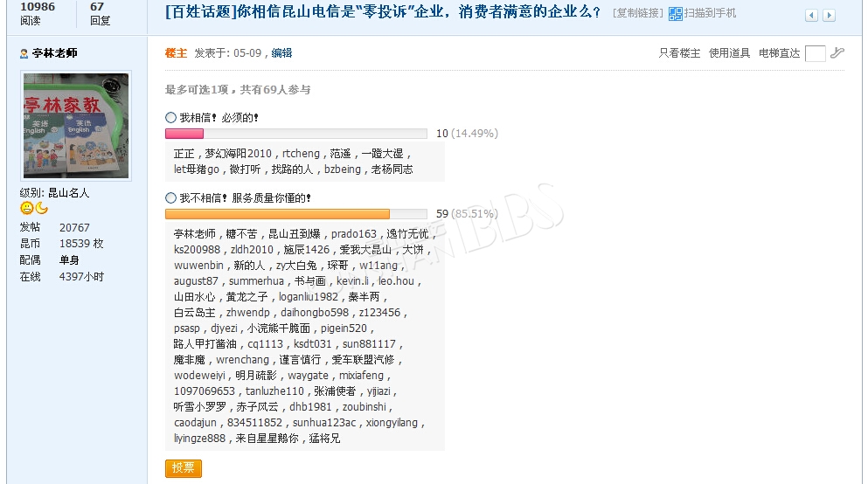
Task: Open the profile of author 亭林老师
Action: click(54, 53)
